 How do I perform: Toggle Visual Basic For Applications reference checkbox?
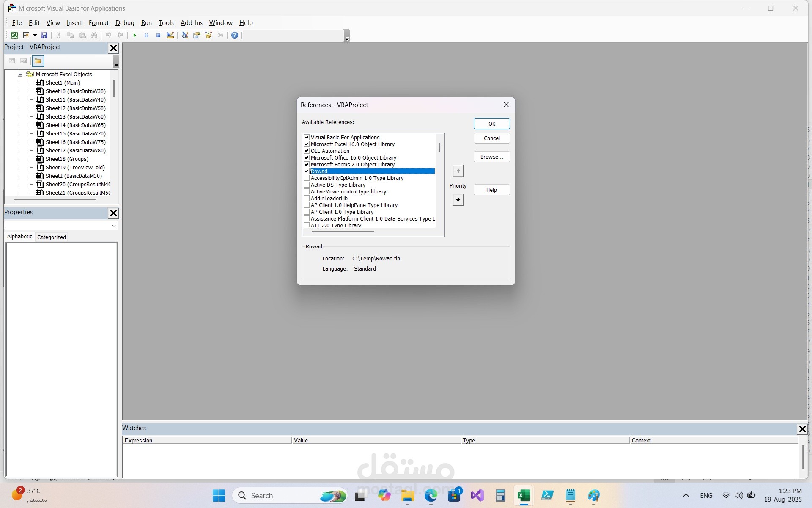coord(307,137)
